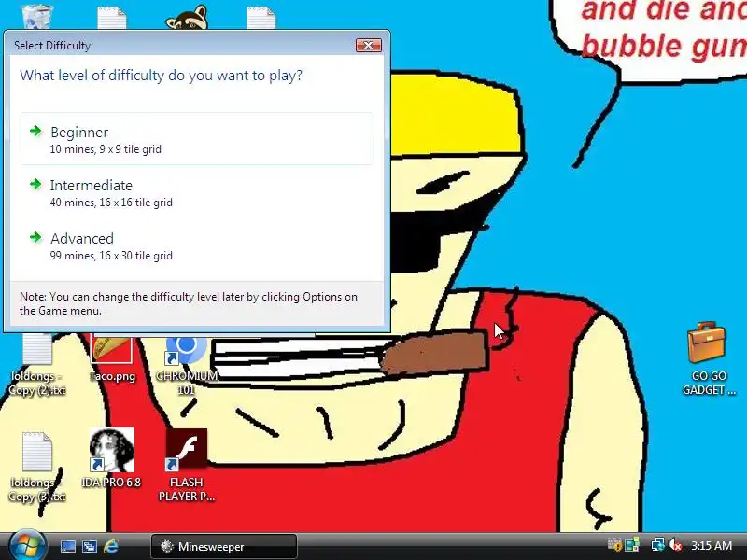
Task: Choose the Advanced difficulty option
Action: [x=196, y=245]
